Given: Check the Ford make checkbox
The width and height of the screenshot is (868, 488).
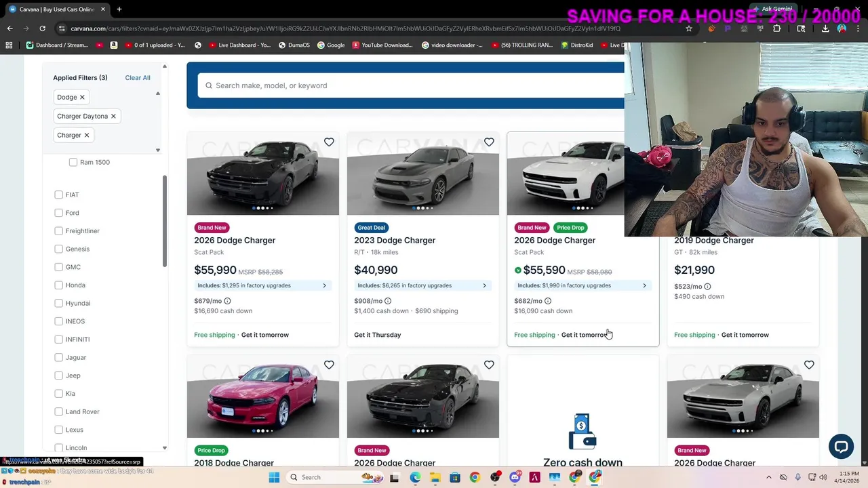Looking at the screenshot, I should pyautogui.click(x=59, y=213).
